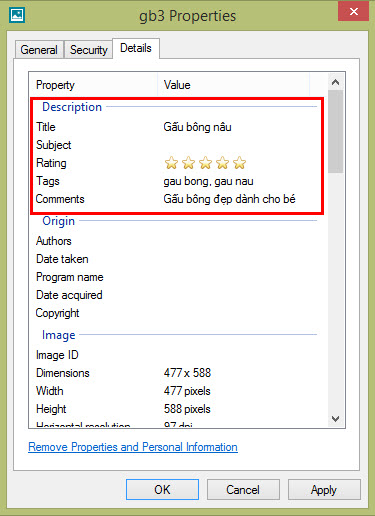Edit the Comments value 'Gấu bông đẹp dành cho bé'
Image resolution: width=375 pixels, height=516 pixels.
point(229,199)
